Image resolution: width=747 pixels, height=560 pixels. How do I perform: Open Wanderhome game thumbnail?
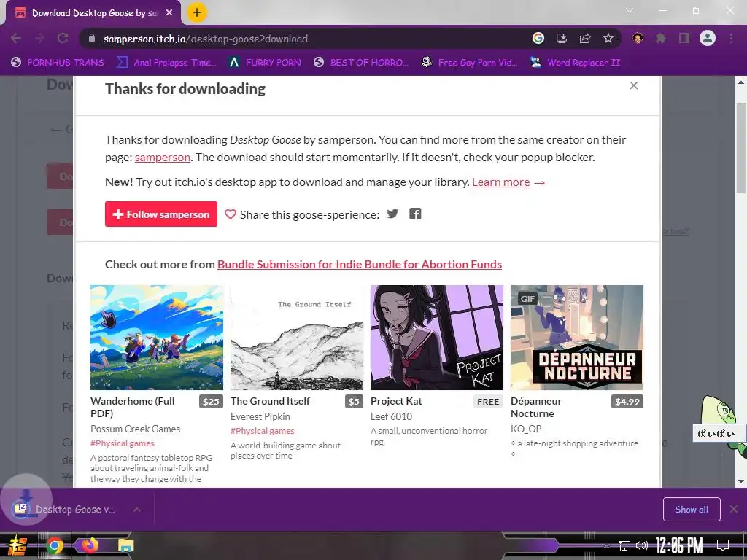click(157, 337)
